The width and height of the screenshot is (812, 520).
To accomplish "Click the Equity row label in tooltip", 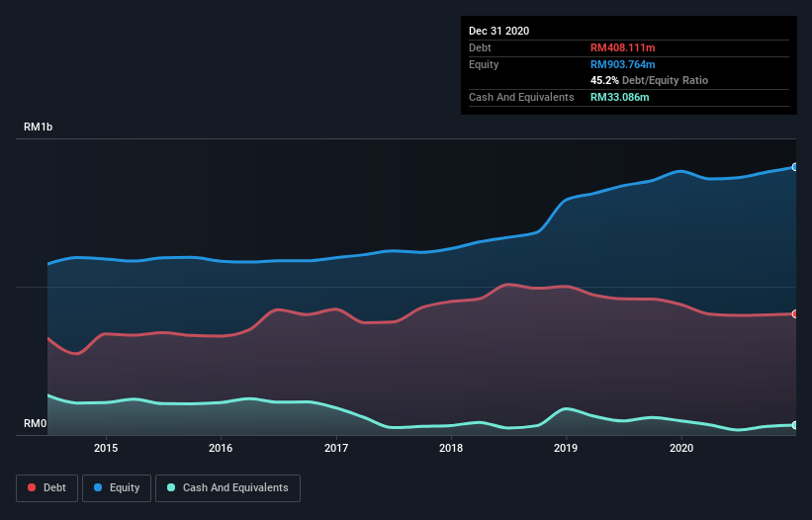I will point(484,64).
